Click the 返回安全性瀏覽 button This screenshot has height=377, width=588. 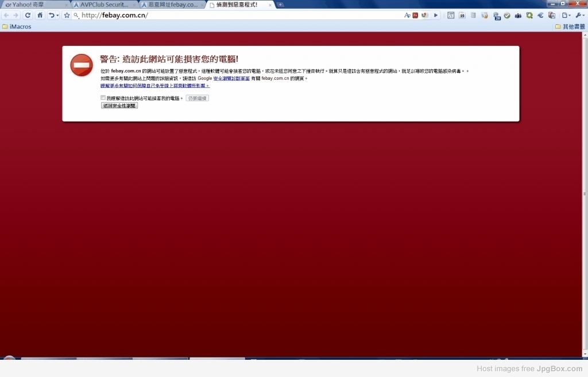pyautogui.click(x=119, y=106)
